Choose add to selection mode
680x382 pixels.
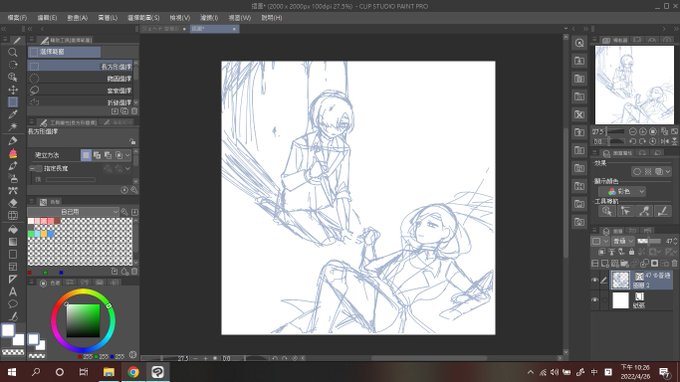(x=97, y=155)
